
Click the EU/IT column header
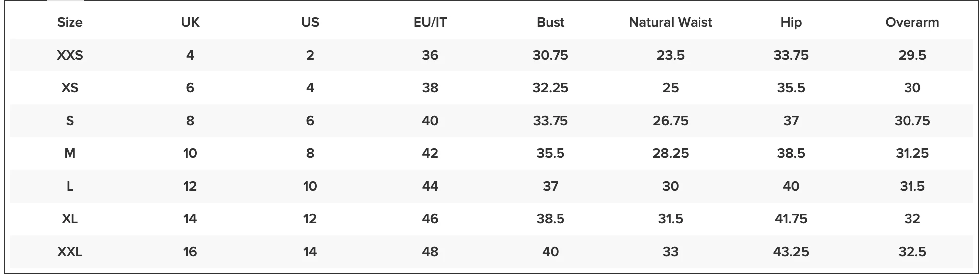point(430,22)
